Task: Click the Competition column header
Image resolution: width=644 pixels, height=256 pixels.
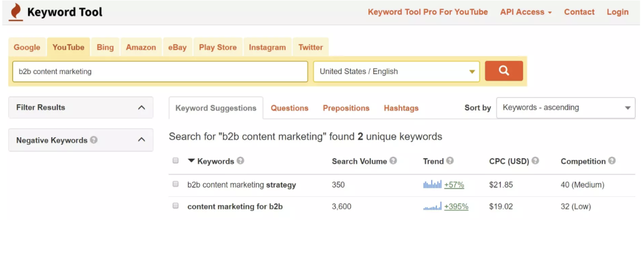Action: [x=583, y=161]
